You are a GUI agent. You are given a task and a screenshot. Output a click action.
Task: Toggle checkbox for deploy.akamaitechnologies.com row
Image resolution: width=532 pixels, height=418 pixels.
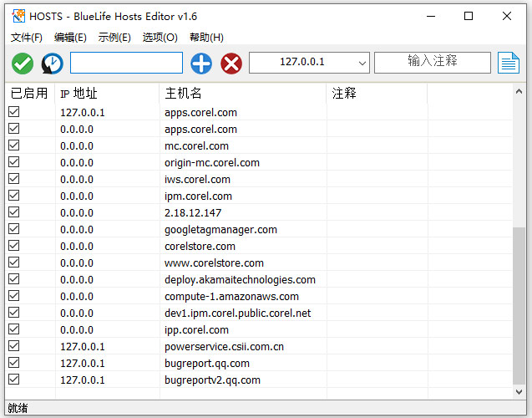tap(14, 278)
